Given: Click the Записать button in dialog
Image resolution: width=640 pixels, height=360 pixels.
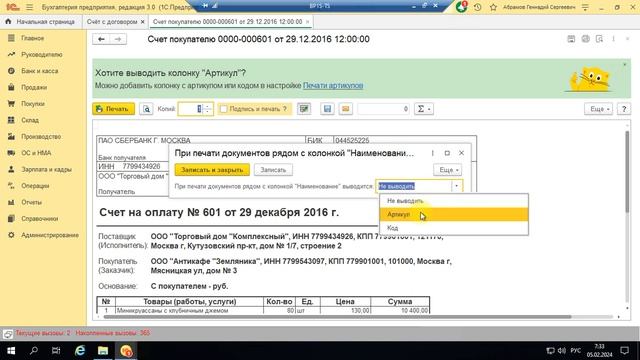Looking at the screenshot, I should (x=273, y=170).
